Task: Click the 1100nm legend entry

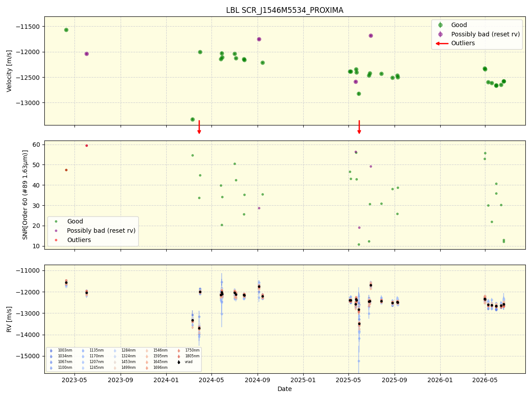Action: click(65, 368)
